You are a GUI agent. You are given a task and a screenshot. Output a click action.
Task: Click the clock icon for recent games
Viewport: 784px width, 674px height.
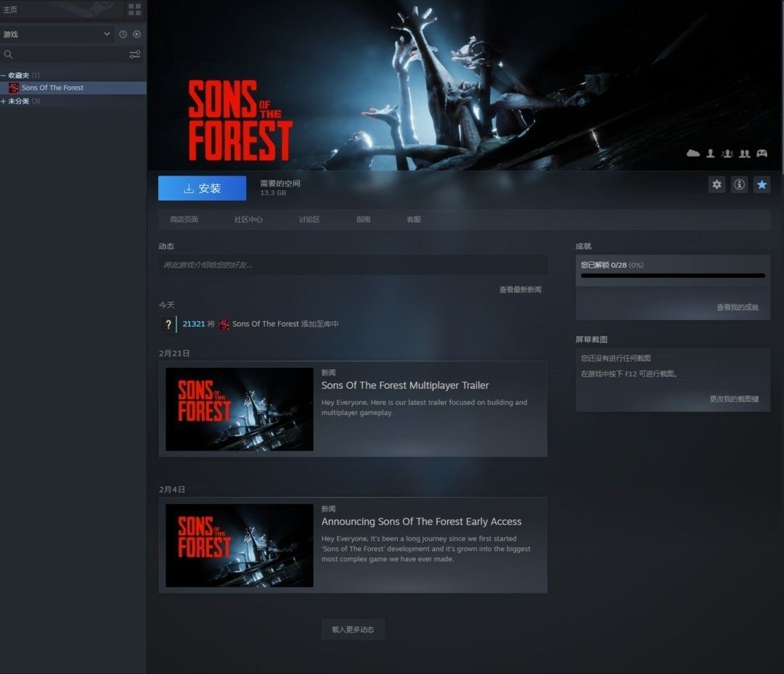123,34
